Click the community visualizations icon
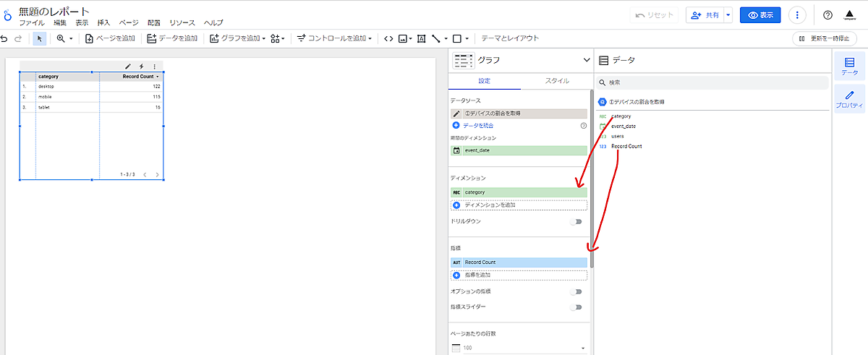Screen dimensions: 868x355 tap(278, 38)
